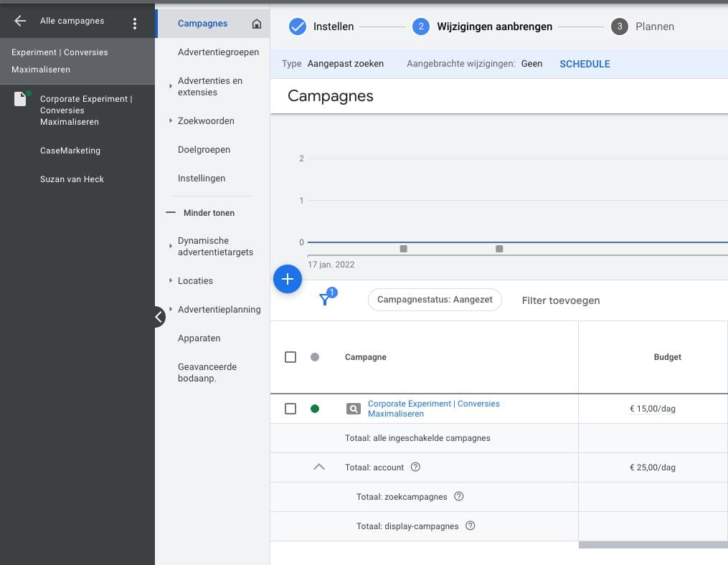
Task: Click the Plannen step label
Action: coord(655,27)
